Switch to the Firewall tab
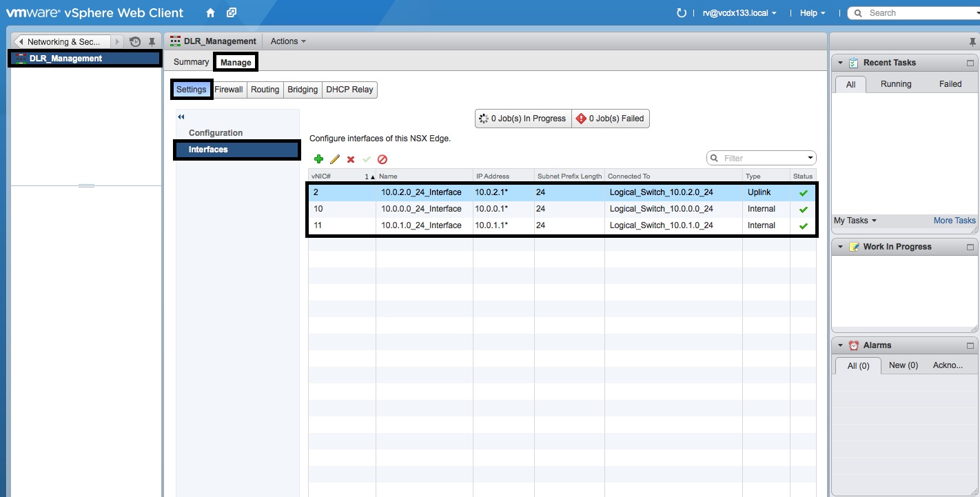Image resolution: width=980 pixels, height=497 pixels. pyautogui.click(x=229, y=90)
